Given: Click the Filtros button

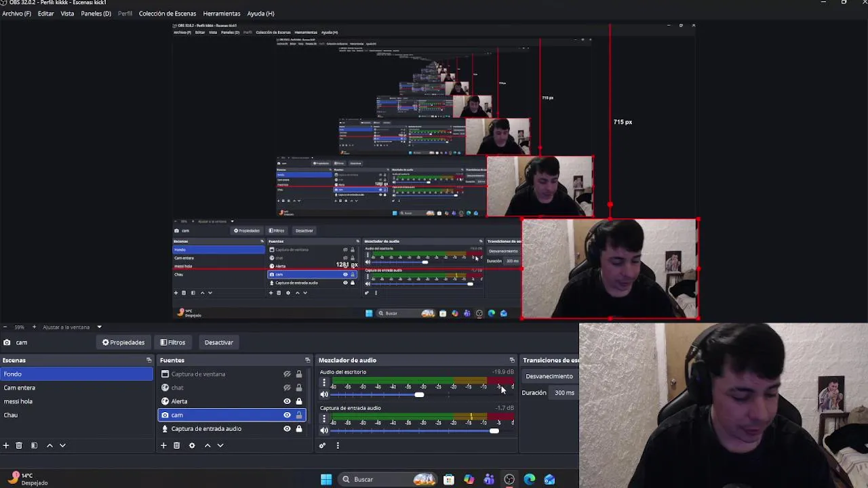Looking at the screenshot, I should (x=173, y=342).
